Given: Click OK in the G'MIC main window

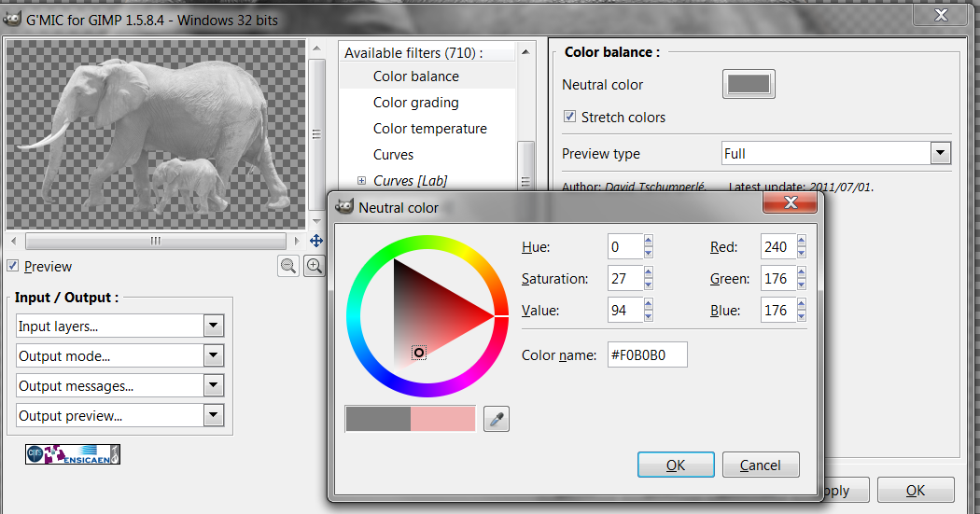Looking at the screenshot, I should pos(916,491).
